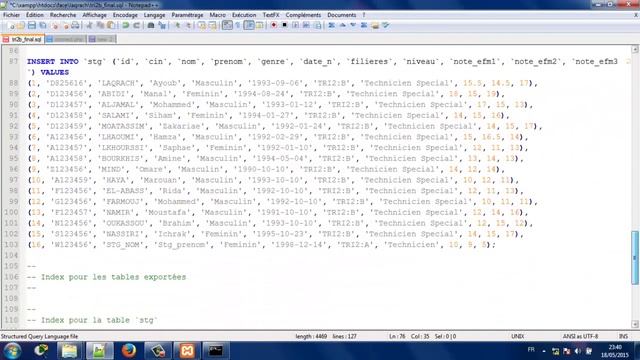Image resolution: width=640 pixels, height=360 pixels.
Task: Undo the last edit with the green arrow
Action: click(126, 26)
